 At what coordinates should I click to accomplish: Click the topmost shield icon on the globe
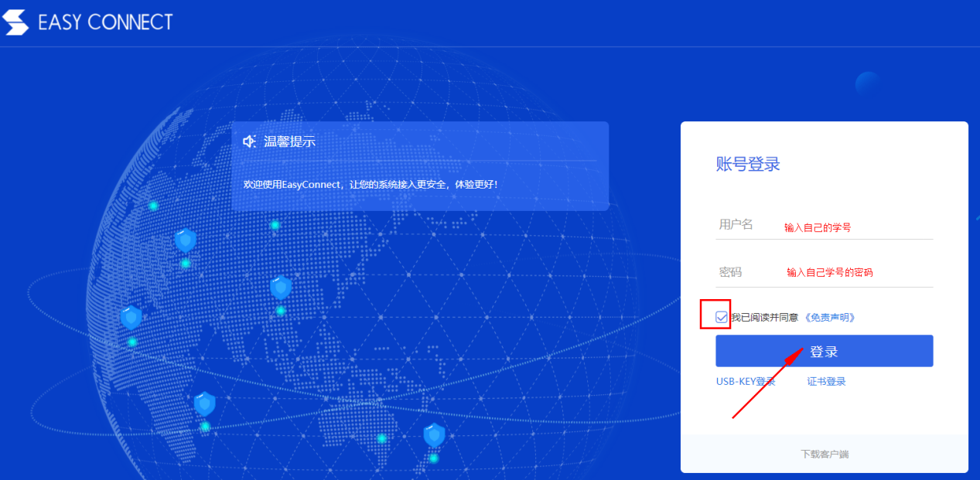click(x=186, y=240)
